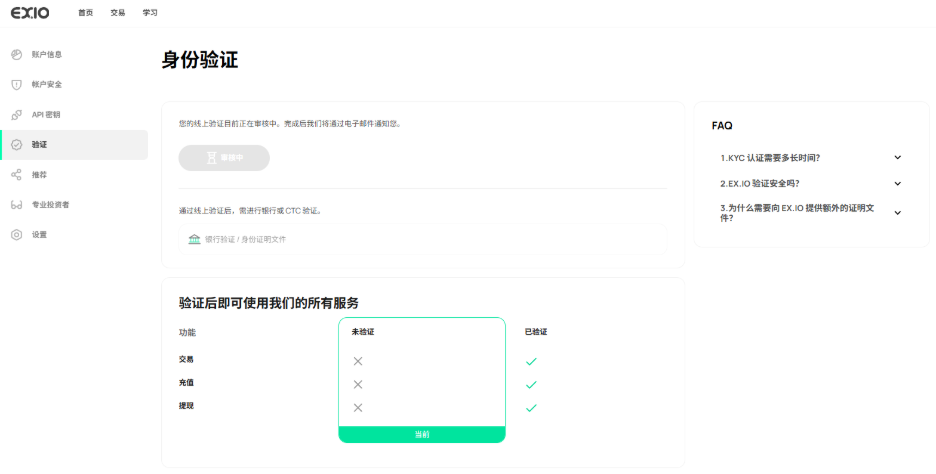Click the 推荐 share icon
The image size is (936, 474).
[x=16, y=175]
